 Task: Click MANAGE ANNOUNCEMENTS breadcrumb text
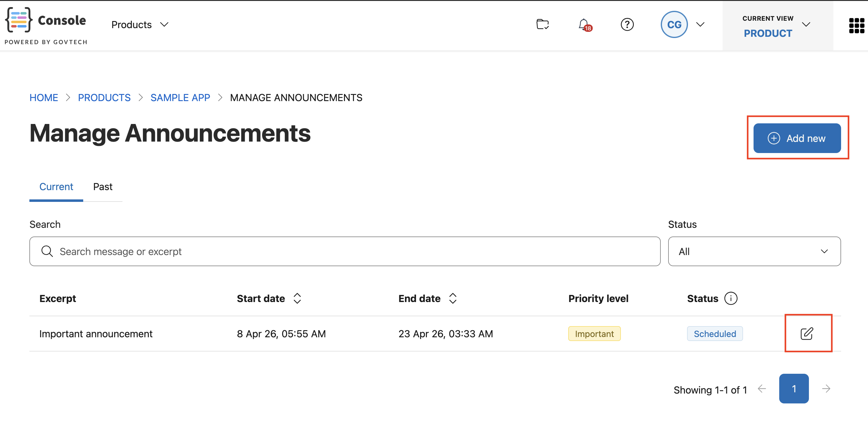point(296,98)
